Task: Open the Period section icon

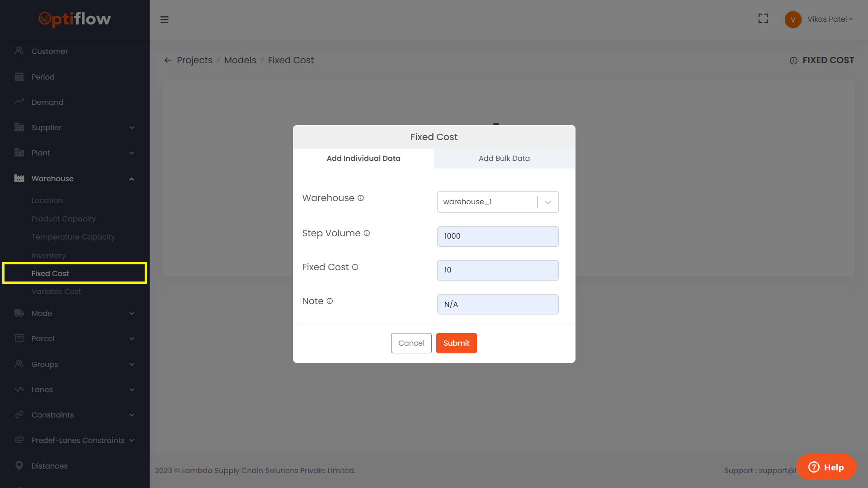Action: [x=19, y=76]
